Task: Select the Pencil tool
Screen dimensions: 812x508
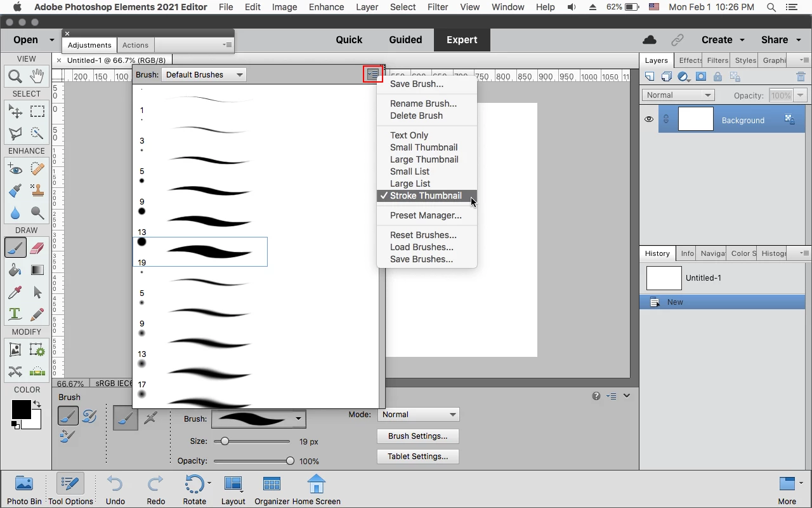Action: [x=37, y=314]
